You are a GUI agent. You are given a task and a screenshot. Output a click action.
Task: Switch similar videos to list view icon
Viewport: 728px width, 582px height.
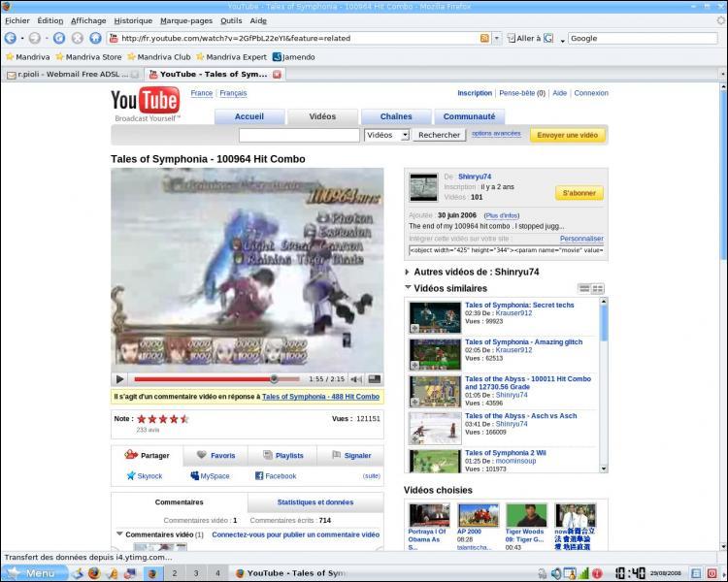point(584,289)
